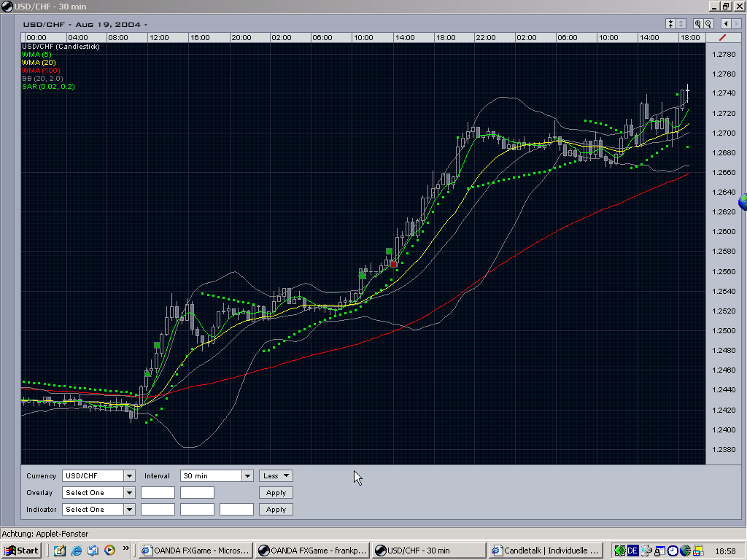Expand the quick launch overflow chevron
The height and width of the screenshot is (560, 747).
point(126,548)
